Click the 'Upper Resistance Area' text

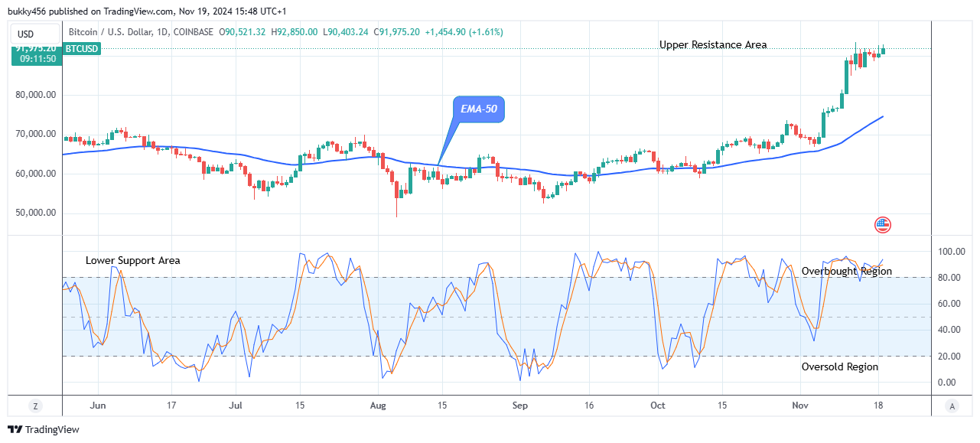[x=713, y=45]
